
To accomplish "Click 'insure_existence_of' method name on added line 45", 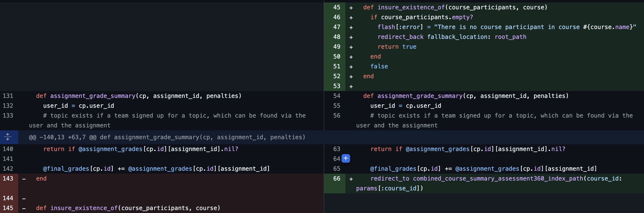I will [411, 8].
